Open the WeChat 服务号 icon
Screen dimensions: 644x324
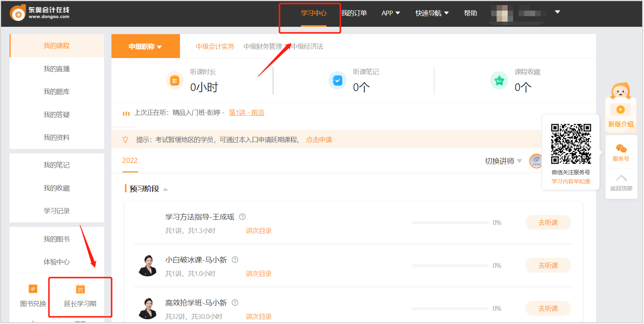tap(621, 149)
